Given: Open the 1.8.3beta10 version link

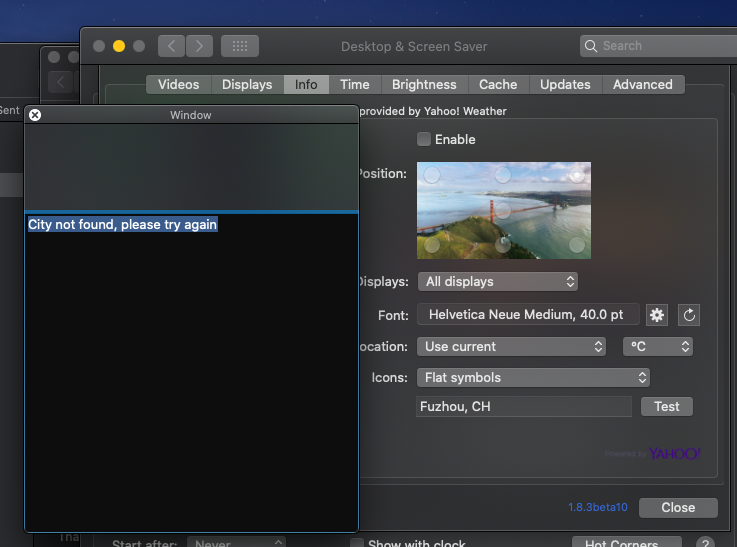Looking at the screenshot, I should point(598,508).
